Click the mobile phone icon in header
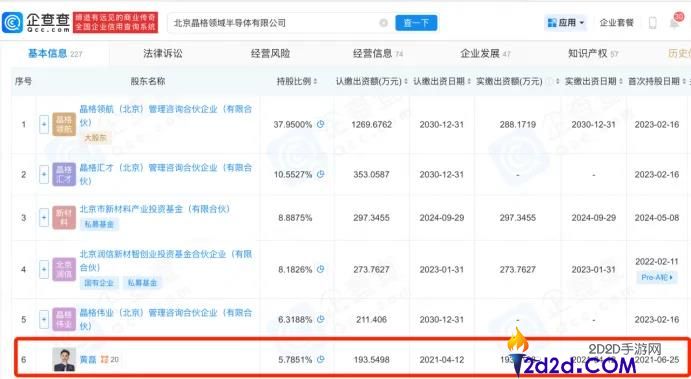This screenshot has width=691, height=379. [653, 23]
